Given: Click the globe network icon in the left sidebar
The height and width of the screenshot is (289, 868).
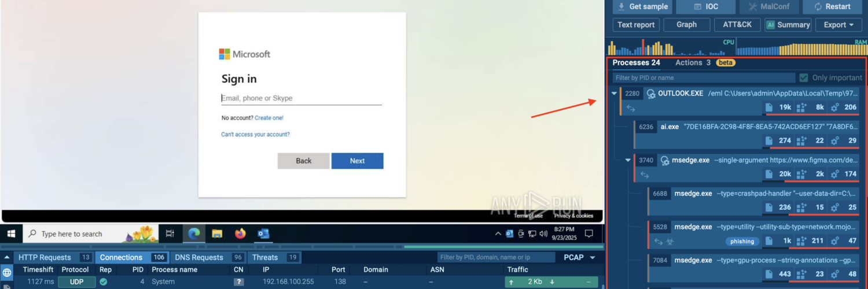Looking at the screenshot, I should click(7, 272).
